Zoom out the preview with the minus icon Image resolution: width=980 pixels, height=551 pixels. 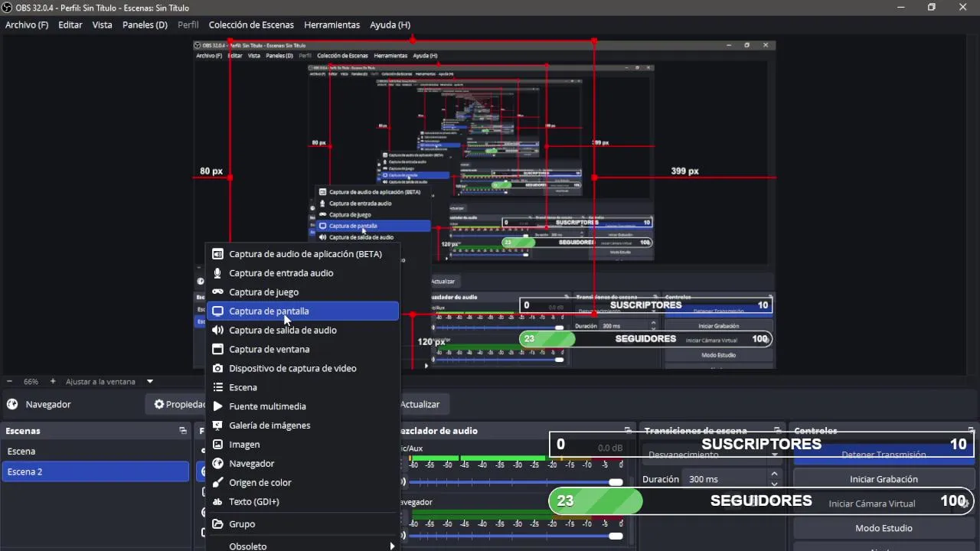pos(9,381)
